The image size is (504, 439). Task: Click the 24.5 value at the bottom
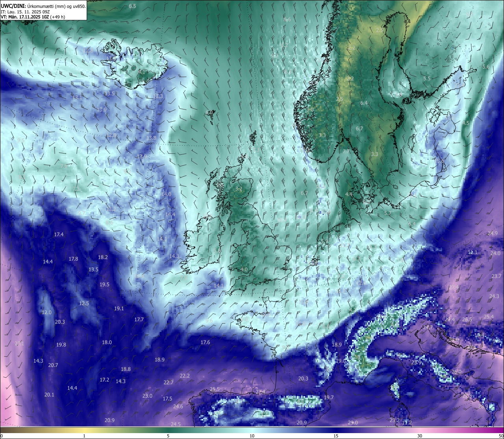(x=176, y=424)
